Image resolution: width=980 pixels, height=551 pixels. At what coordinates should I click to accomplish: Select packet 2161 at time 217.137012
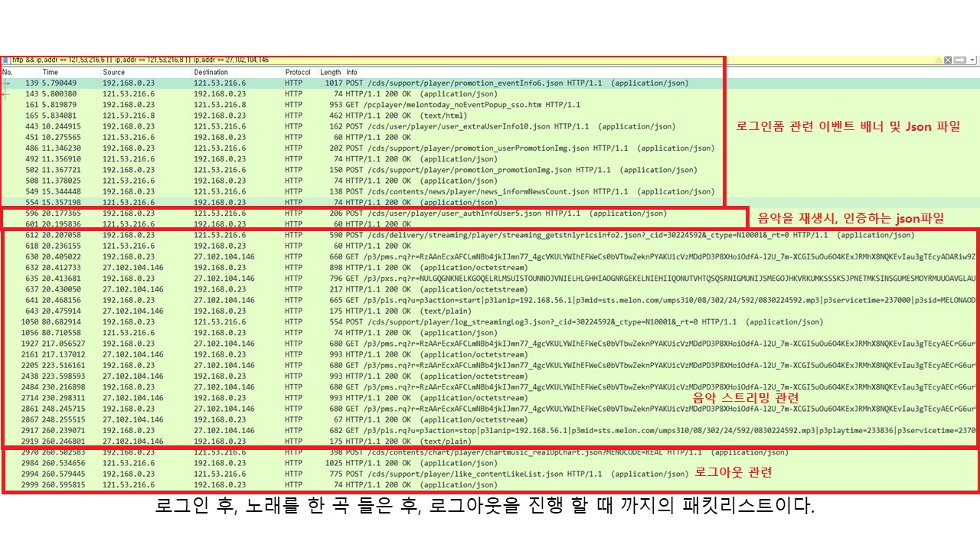(490, 355)
